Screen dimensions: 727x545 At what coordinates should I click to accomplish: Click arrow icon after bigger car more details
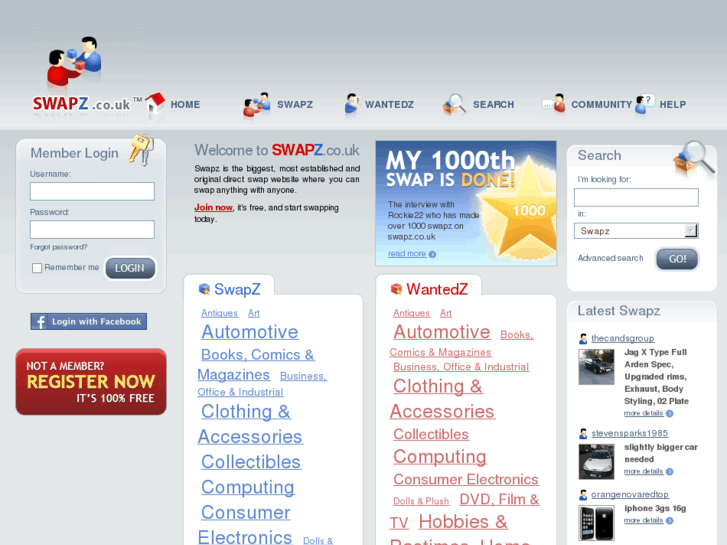click(x=670, y=472)
